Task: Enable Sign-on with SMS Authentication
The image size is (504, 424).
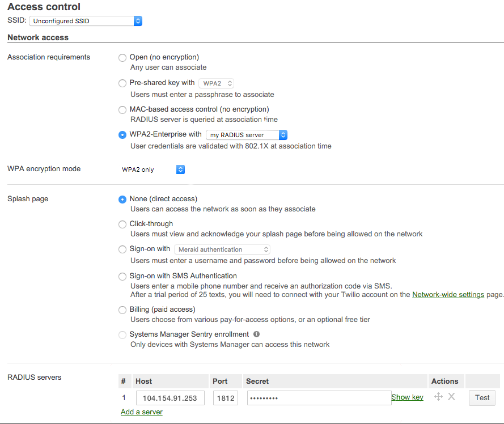Action: [122, 276]
